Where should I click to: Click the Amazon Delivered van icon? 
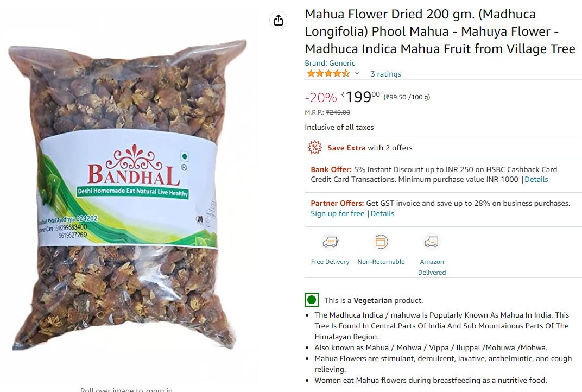432,242
